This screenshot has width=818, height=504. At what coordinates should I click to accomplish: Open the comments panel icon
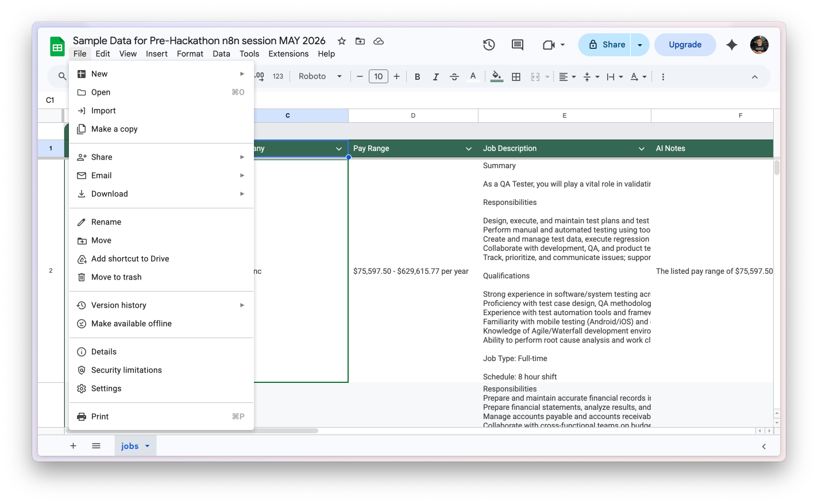click(518, 45)
